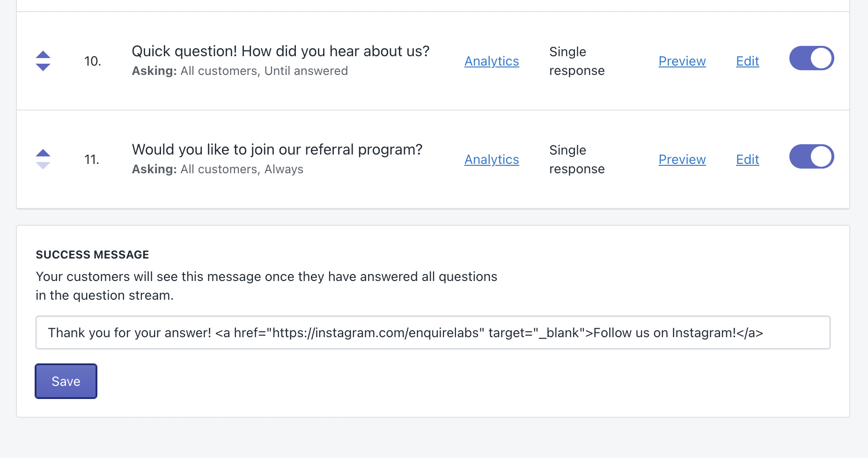Click the 'Single response' label of question 11
The image size is (868, 458).
(x=577, y=160)
